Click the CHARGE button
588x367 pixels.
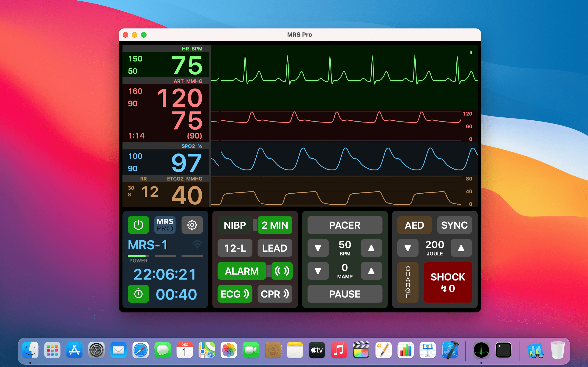[405, 281]
